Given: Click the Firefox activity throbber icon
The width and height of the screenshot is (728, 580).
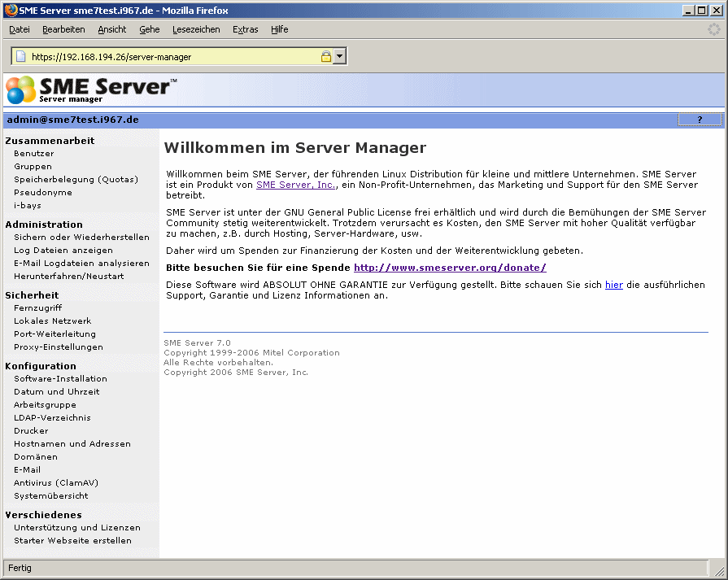Looking at the screenshot, I should click(714, 30).
